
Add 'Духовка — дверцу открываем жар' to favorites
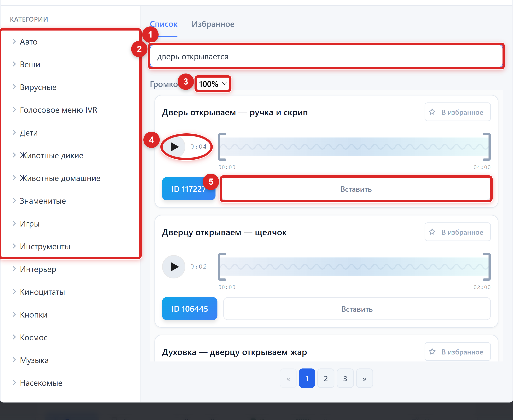point(458,352)
